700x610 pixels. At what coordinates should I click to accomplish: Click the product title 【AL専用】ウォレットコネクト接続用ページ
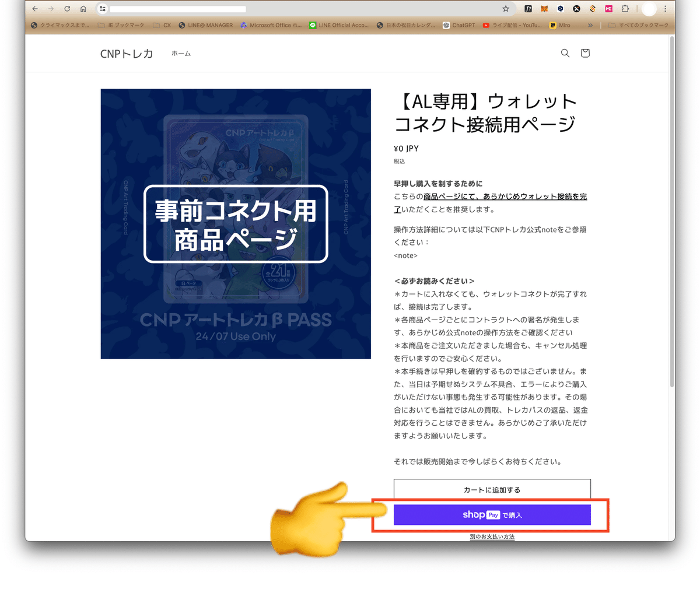pyautogui.click(x=486, y=113)
